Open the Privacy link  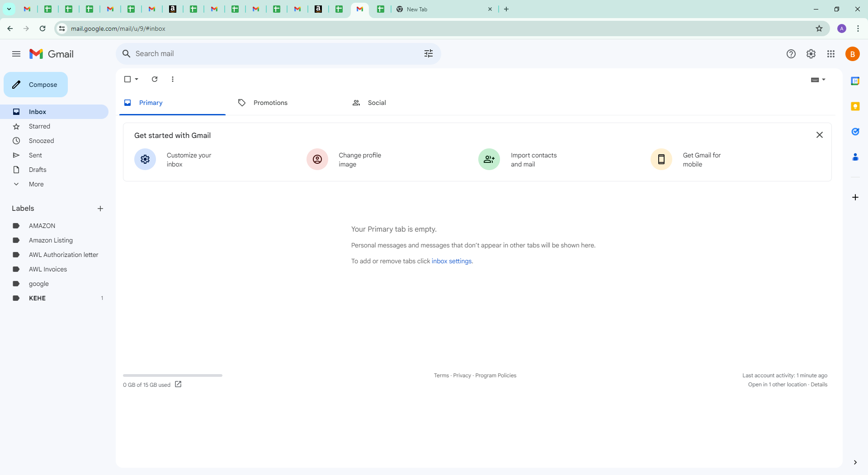[x=462, y=375]
